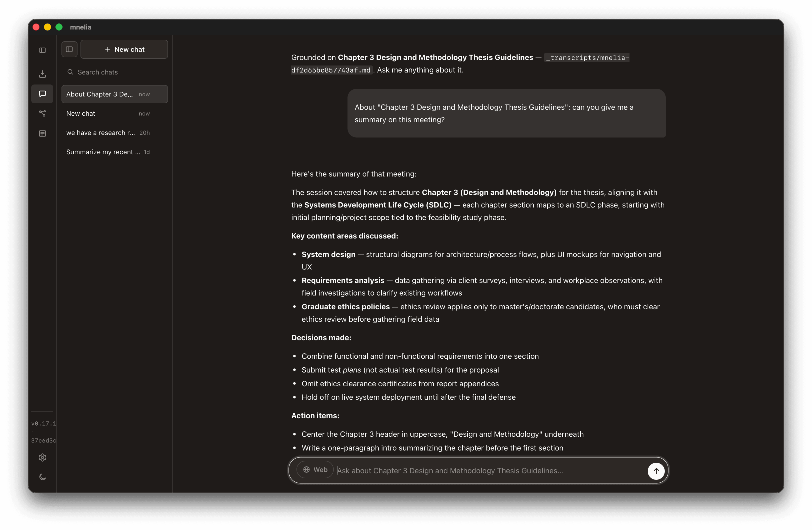812x530 pixels.
Task: Send message with arrow button
Action: [656, 471]
